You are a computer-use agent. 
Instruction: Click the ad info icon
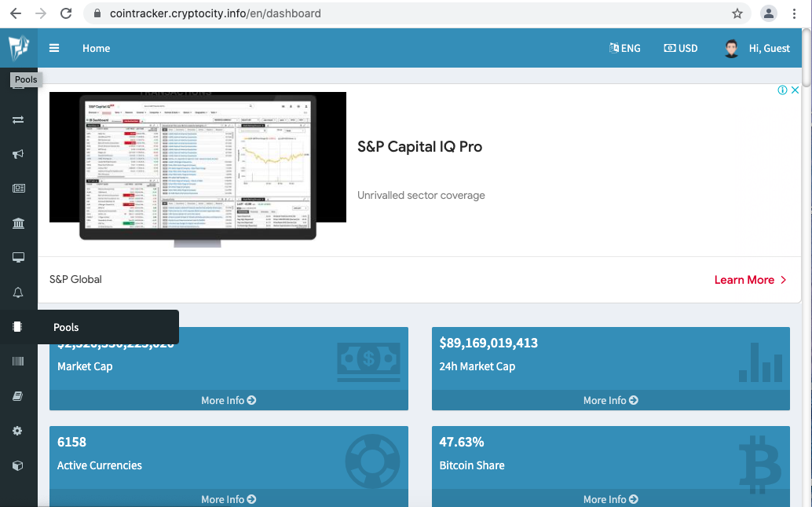782,90
